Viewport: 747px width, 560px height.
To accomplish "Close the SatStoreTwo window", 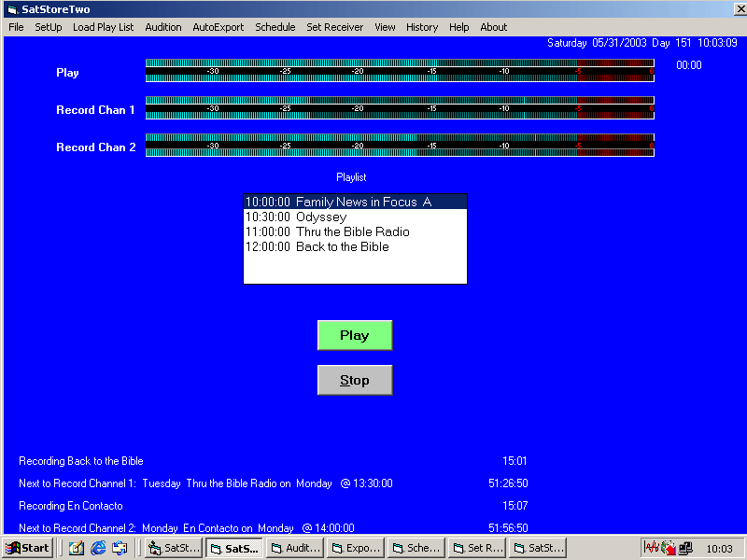I will pos(740,9).
